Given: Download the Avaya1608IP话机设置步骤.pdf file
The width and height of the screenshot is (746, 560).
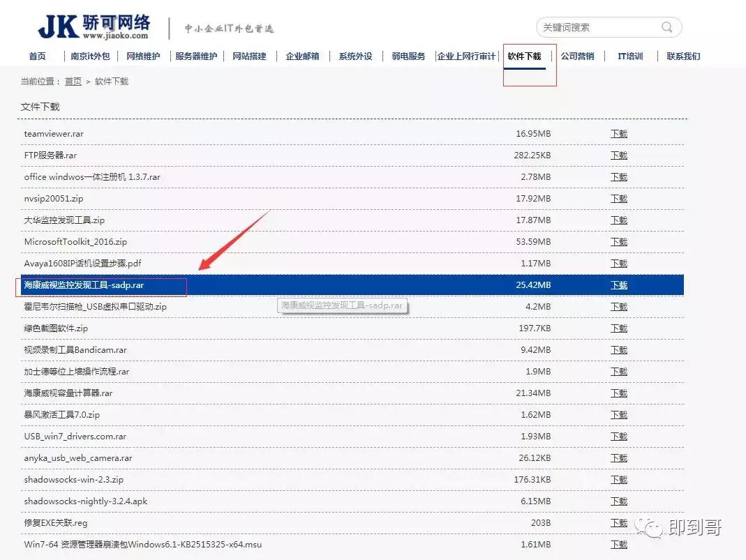Looking at the screenshot, I should [x=618, y=264].
